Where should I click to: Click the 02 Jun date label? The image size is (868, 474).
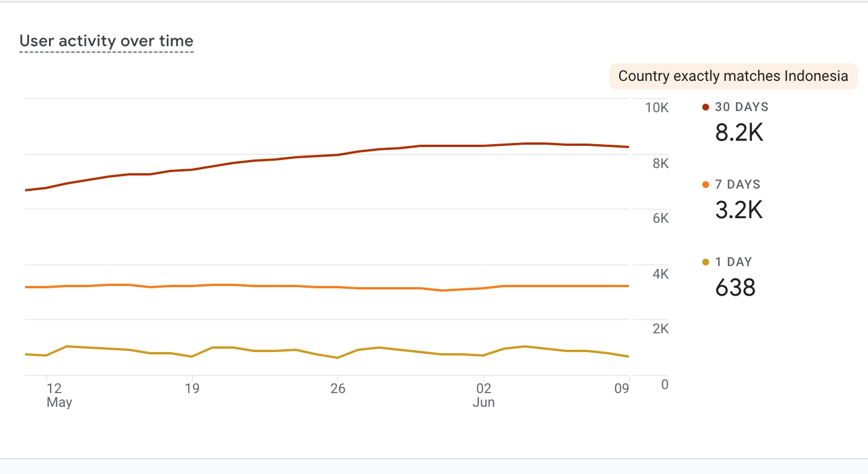(x=484, y=395)
